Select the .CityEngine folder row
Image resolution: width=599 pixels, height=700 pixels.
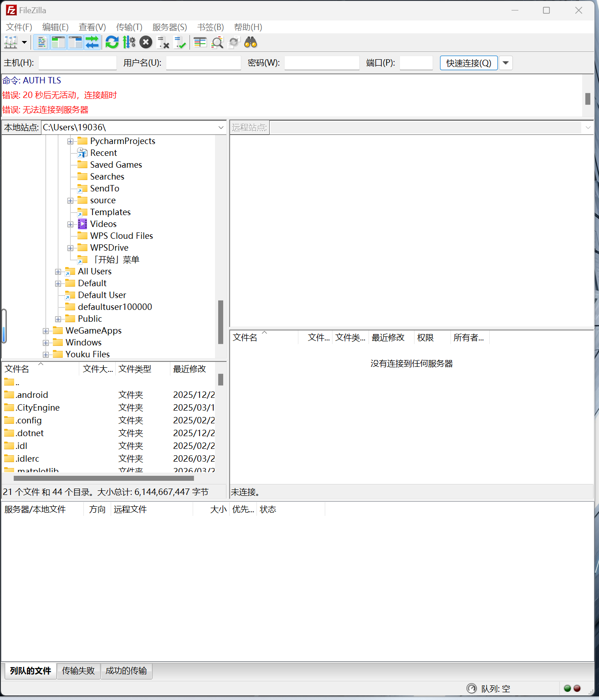click(109, 407)
